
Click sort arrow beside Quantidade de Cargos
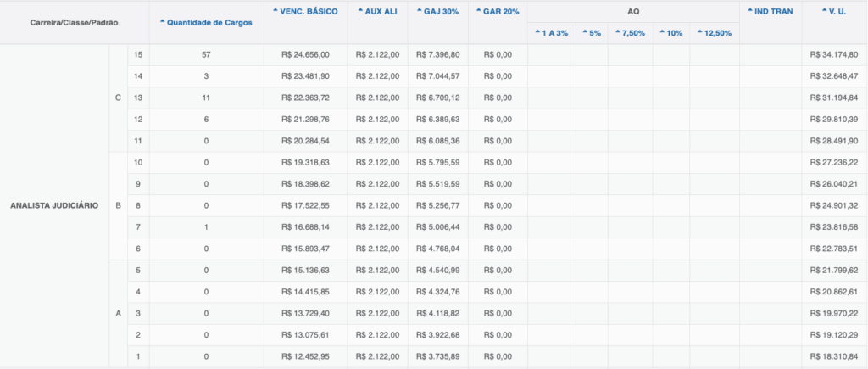pos(163,21)
